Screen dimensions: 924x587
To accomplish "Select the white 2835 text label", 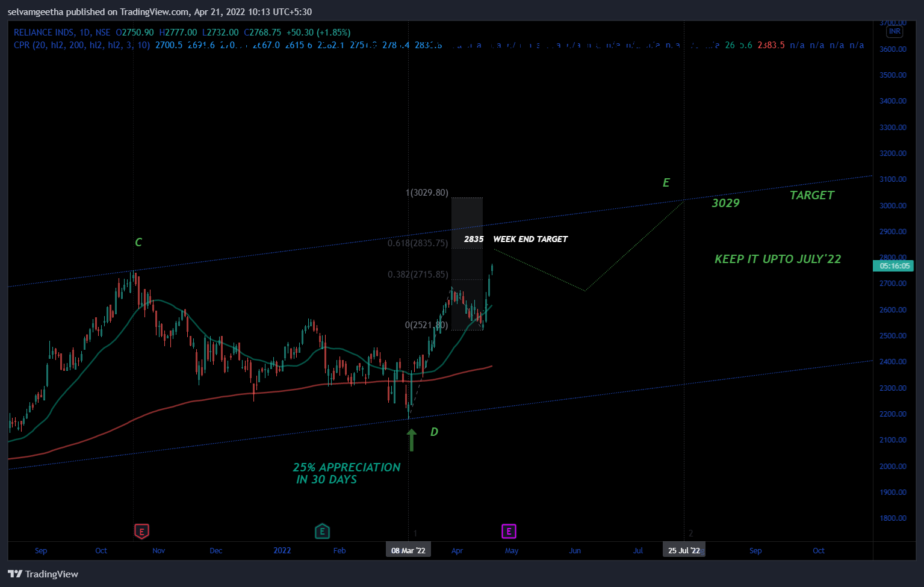I will (474, 239).
